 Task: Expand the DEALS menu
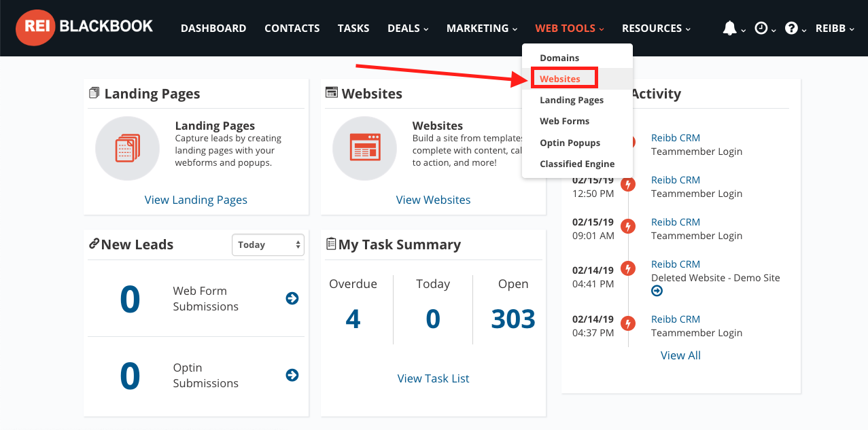coord(408,28)
